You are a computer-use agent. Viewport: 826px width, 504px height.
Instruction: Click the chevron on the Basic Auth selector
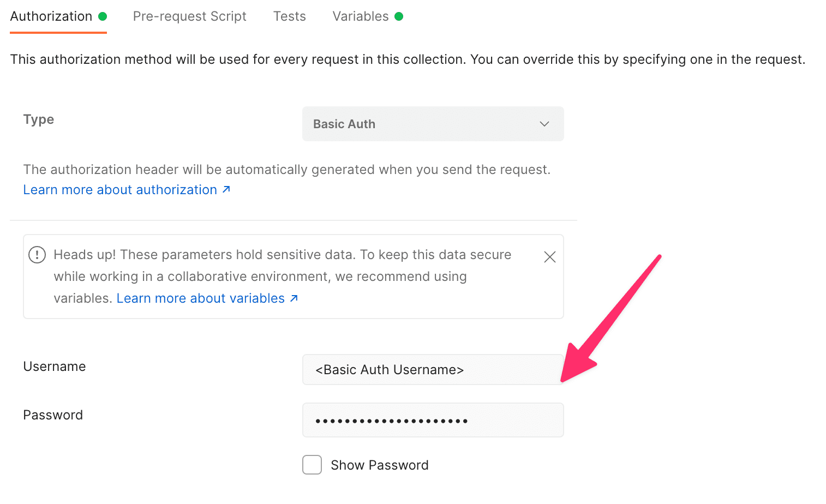click(x=544, y=124)
